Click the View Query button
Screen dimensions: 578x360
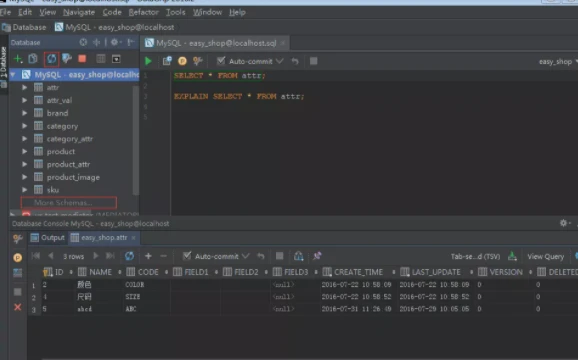click(x=546, y=256)
